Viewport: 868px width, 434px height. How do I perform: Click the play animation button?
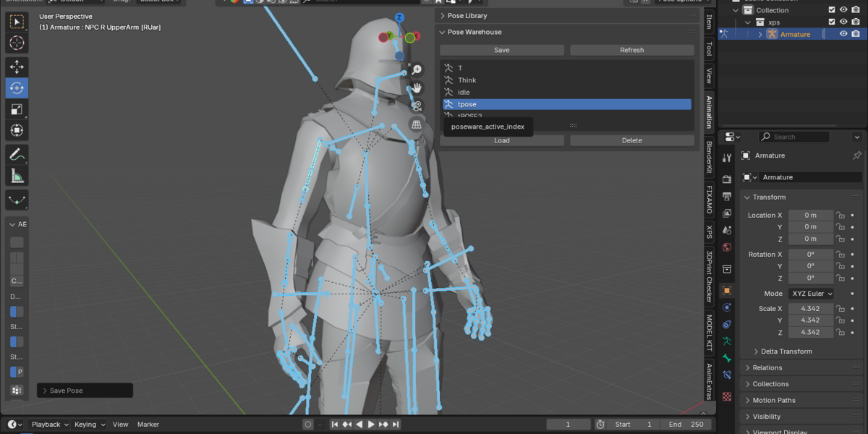click(x=371, y=425)
